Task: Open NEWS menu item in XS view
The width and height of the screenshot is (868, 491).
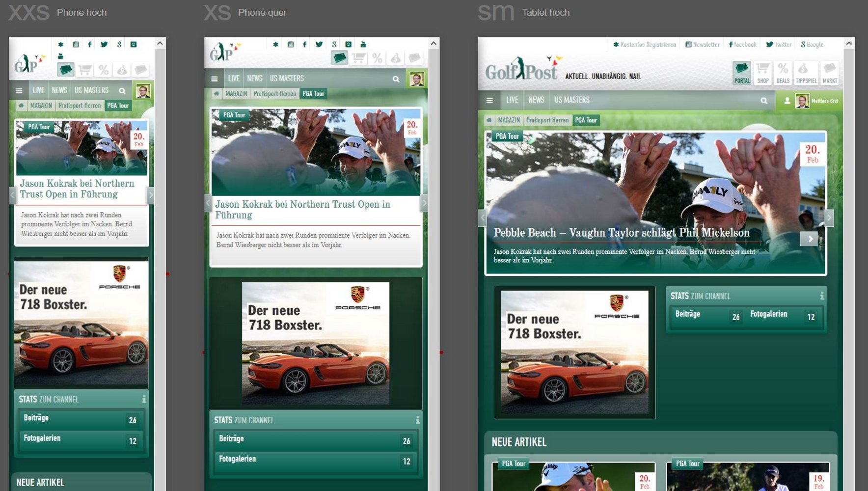Action: [254, 79]
